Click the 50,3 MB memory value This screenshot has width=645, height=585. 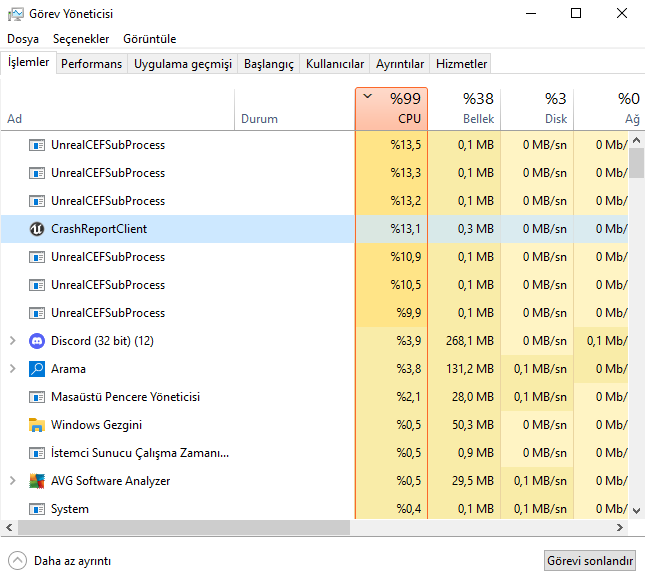click(473, 425)
